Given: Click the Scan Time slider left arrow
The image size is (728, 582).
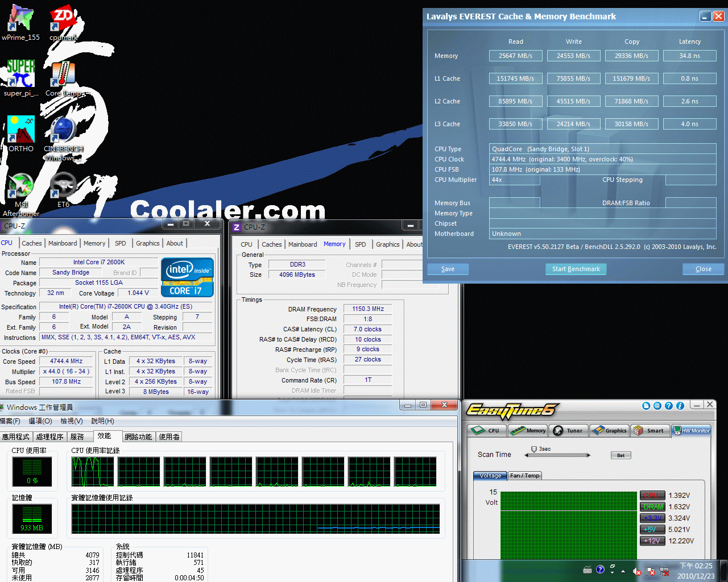Looking at the screenshot, I should click(x=526, y=455).
